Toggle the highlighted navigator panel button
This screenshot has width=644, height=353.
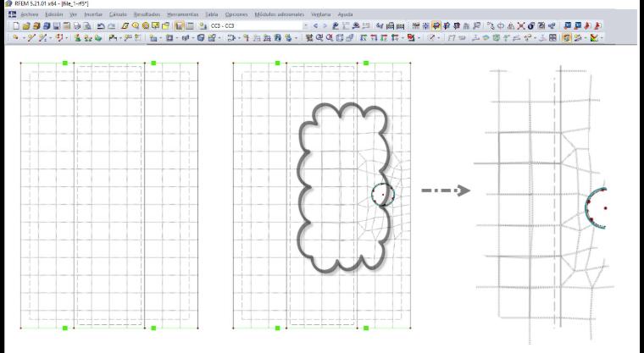point(180,26)
